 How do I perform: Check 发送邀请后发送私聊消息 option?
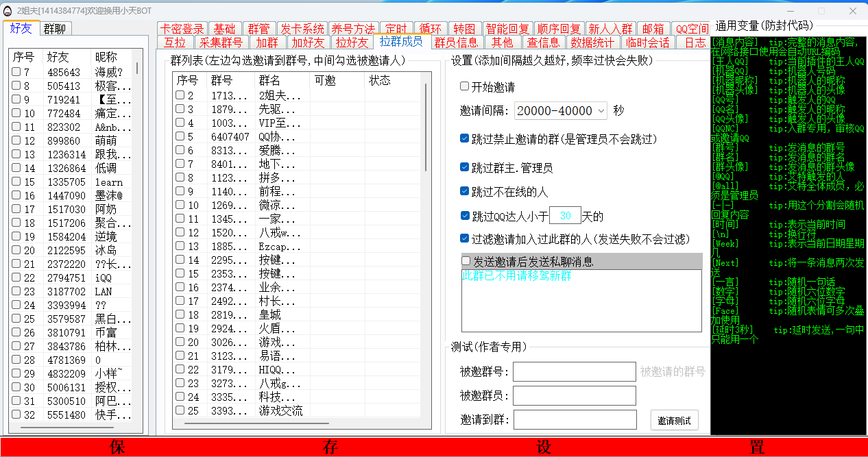click(x=466, y=261)
